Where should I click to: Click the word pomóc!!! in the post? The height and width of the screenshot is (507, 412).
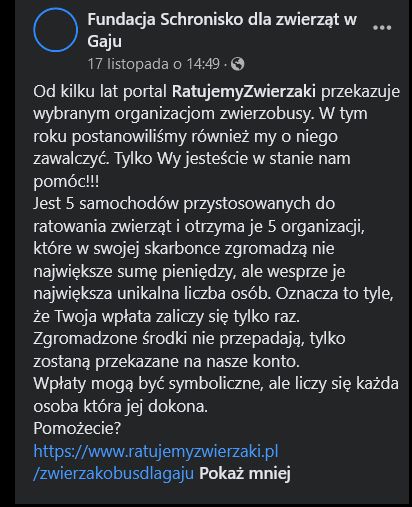[x=66, y=182]
